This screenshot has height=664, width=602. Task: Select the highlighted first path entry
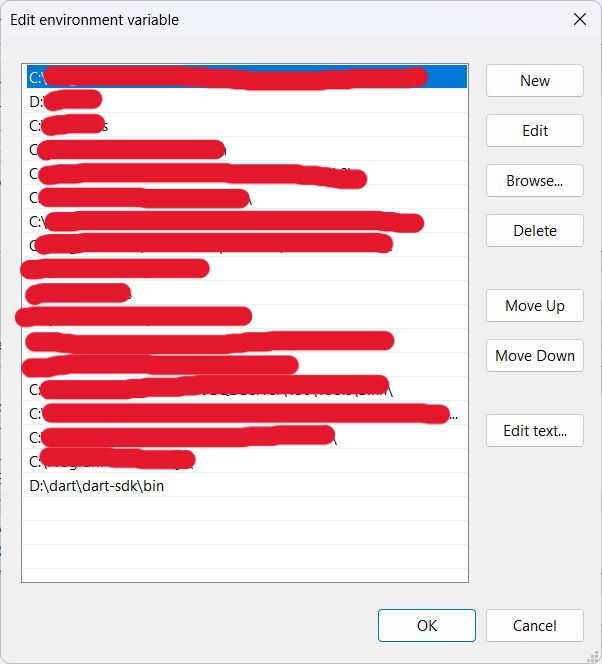pos(247,77)
